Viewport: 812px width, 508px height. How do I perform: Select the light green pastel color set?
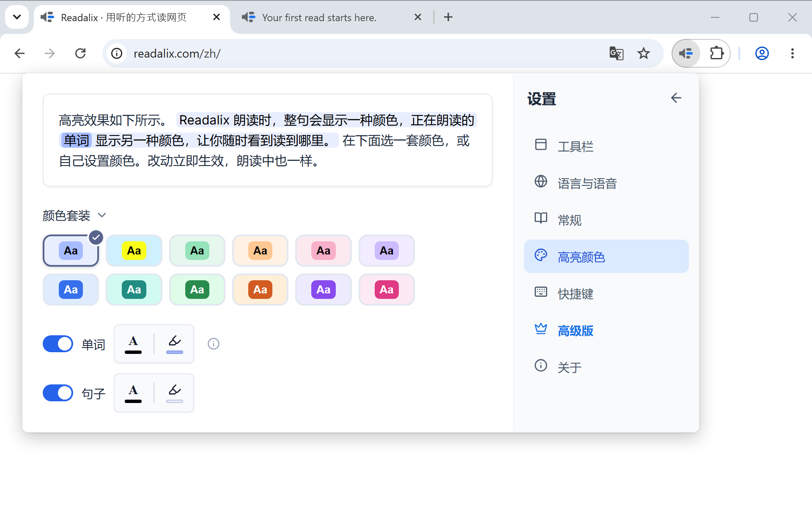click(x=197, y=251)
